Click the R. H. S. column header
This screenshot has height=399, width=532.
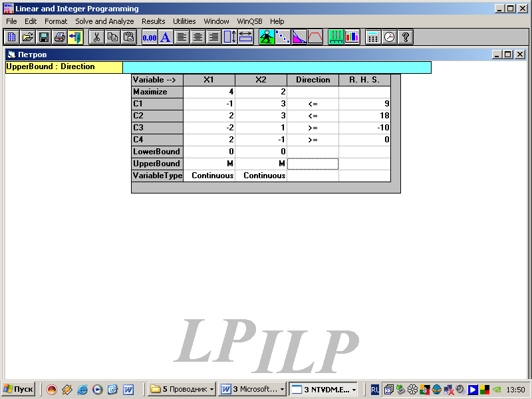point(364,80)
